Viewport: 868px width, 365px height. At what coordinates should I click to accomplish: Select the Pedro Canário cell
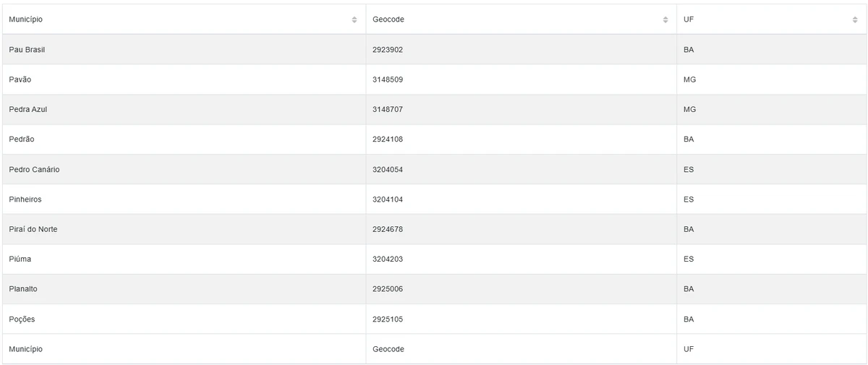pos(34,169)
